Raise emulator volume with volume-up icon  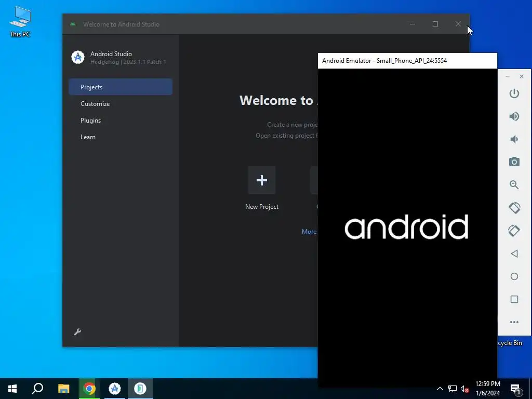tap(514, 116)
